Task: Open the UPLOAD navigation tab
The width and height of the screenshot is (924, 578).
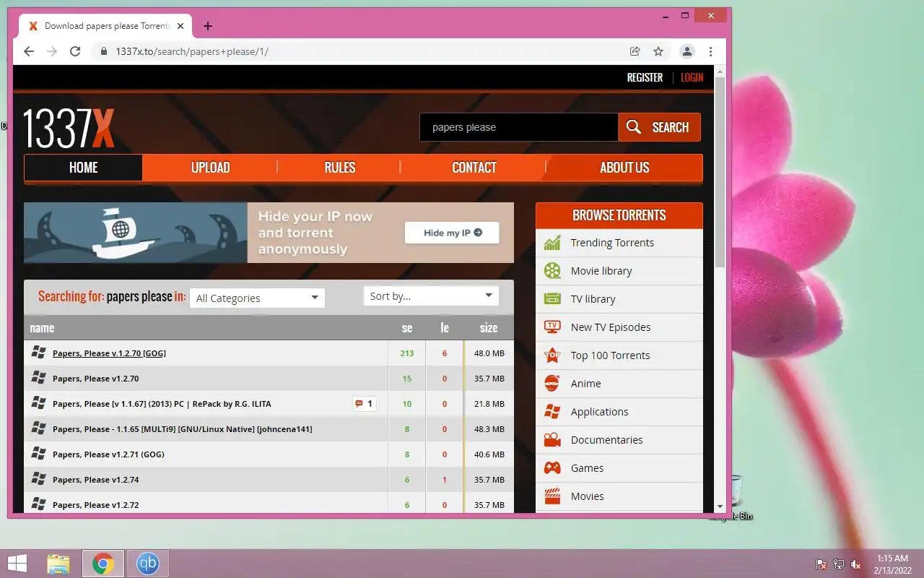Action: (x=210, y=168)
